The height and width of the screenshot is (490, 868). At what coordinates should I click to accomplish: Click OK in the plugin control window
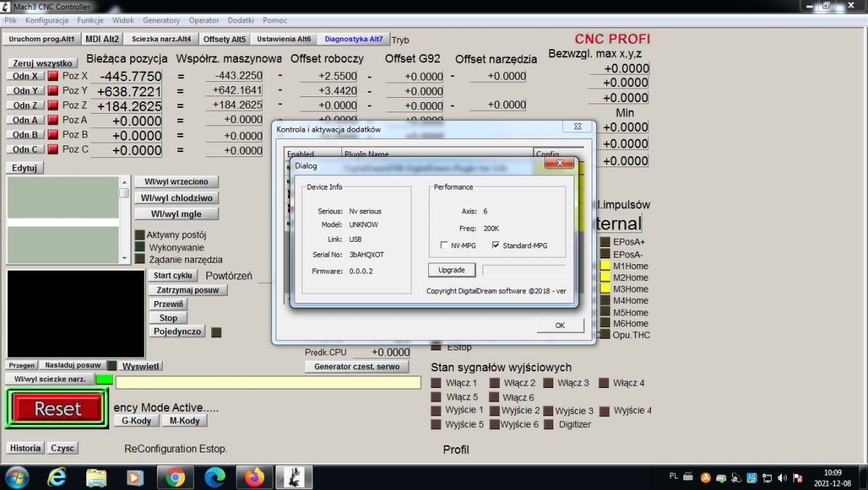[x=560, y=326]
